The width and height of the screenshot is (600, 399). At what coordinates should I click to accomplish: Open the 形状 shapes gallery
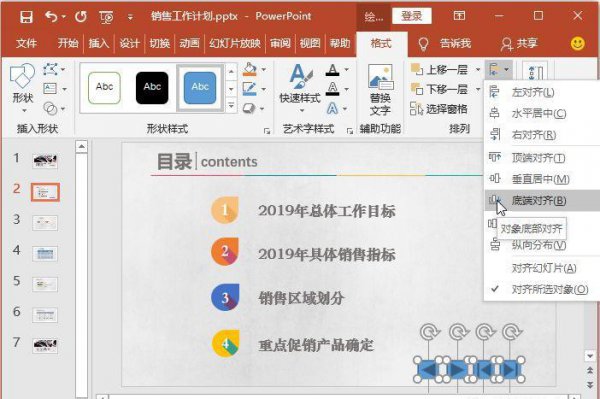coord(23,88)
